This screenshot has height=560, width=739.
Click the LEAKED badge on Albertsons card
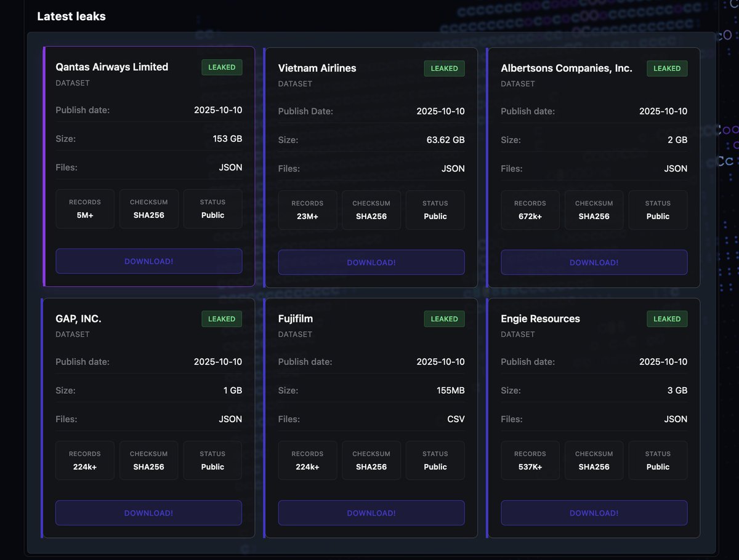pos(667,68)
